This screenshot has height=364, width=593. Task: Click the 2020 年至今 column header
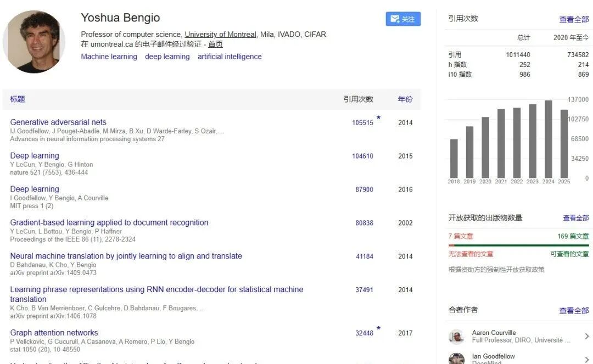(570, 37)
